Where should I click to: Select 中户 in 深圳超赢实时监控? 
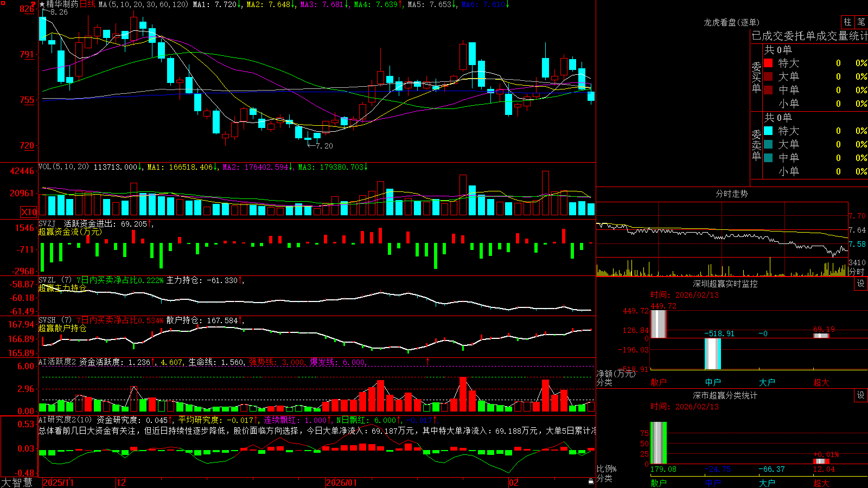click(x=713, y=382)
